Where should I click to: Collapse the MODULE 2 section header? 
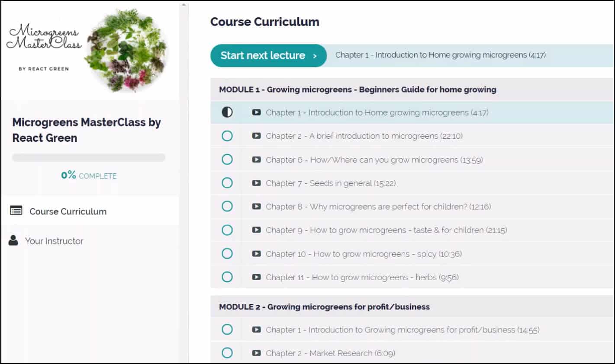pyautogui.click(x=412, y=307)
